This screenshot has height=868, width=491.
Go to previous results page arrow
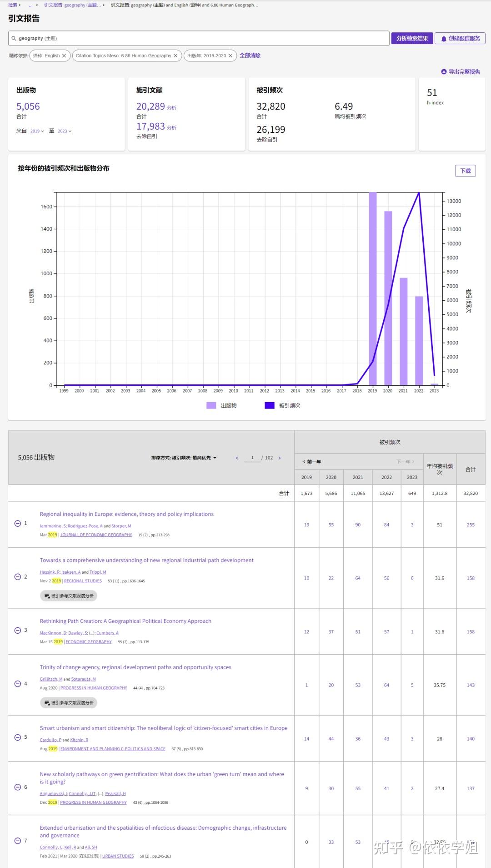pos(237,458)
